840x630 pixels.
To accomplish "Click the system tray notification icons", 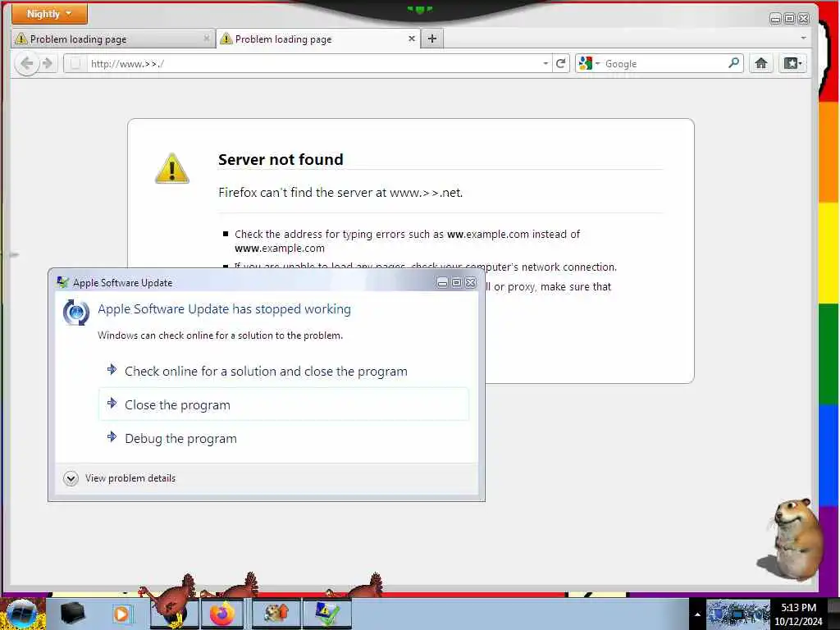I will (x=738, y=614).
